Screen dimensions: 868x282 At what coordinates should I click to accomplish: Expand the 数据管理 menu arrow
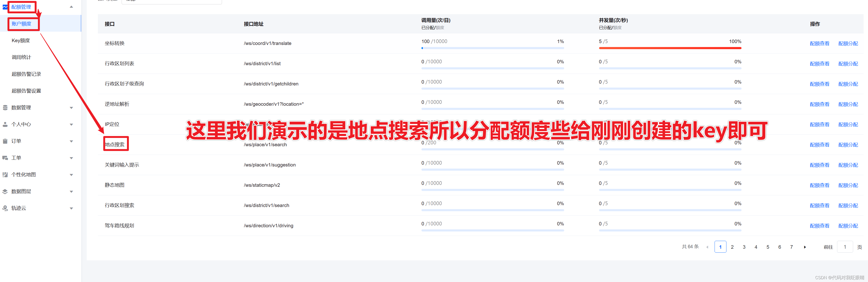pyautogui.click(x=71, y=108)
